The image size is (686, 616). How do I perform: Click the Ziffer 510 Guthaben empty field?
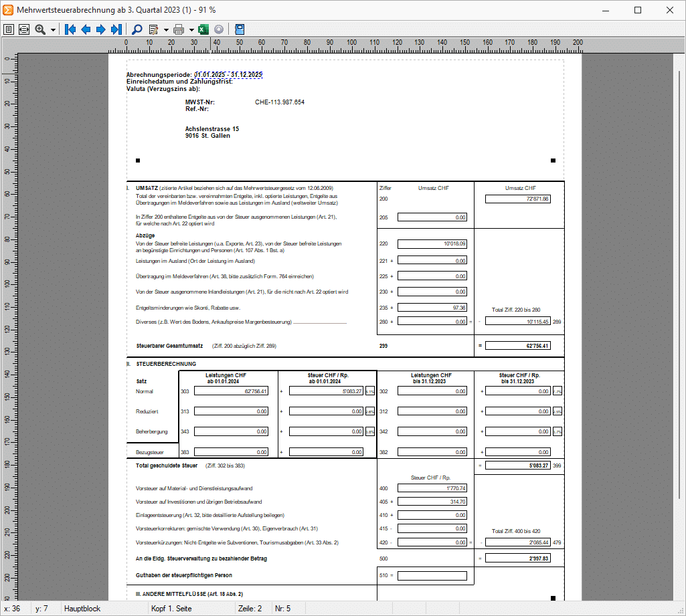[432, 575]
